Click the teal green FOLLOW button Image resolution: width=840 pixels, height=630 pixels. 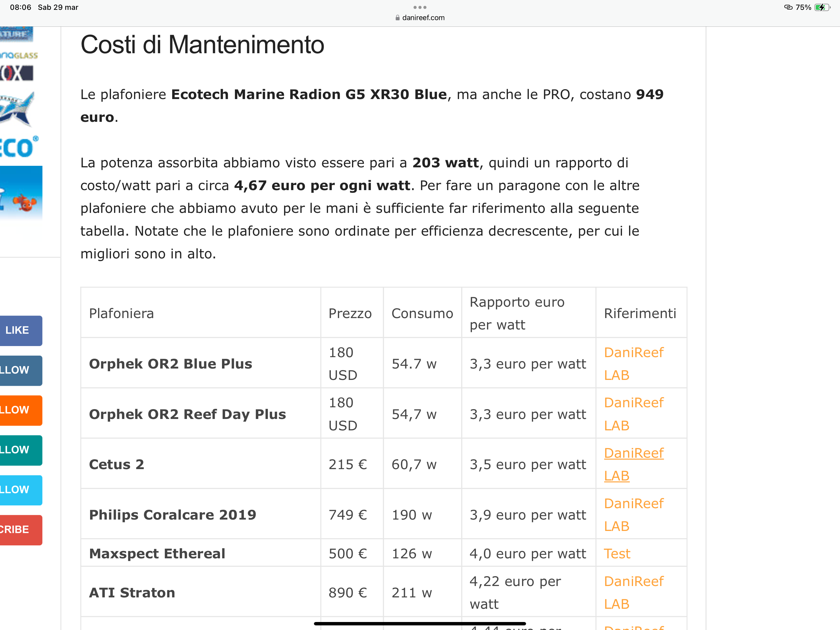tap(21, 450)
